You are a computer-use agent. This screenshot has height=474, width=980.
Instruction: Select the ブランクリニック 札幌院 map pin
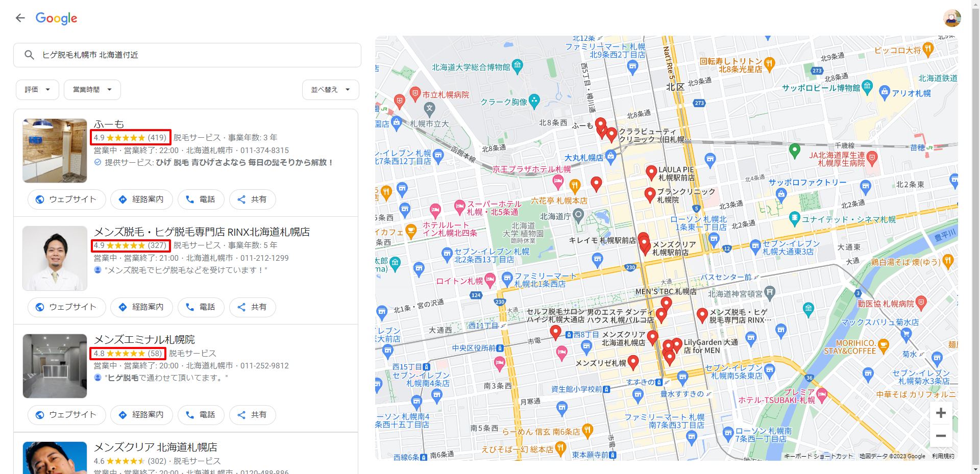tap(650, 194)
